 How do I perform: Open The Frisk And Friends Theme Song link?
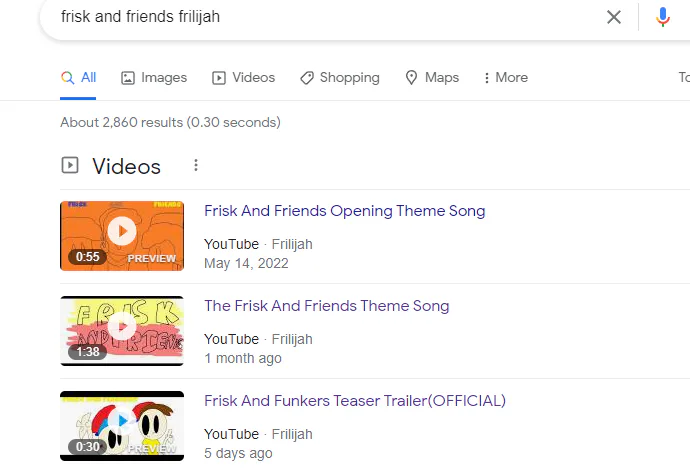click(x=326, y=306)
